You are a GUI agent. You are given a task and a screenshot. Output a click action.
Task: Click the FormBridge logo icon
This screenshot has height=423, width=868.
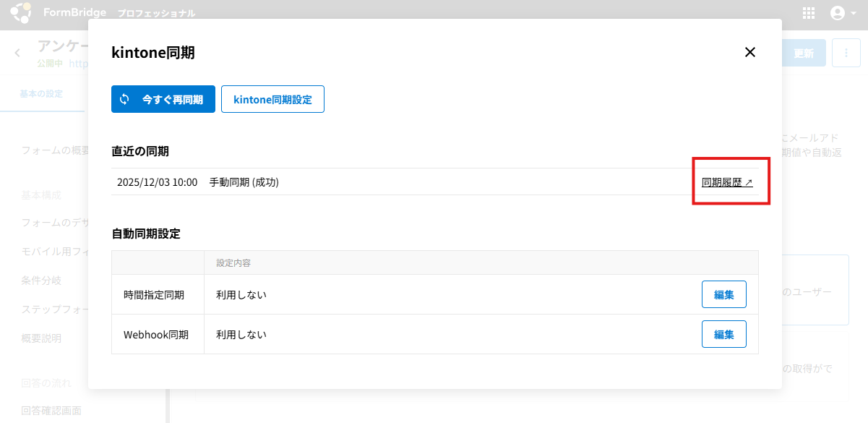coord(20,13)
